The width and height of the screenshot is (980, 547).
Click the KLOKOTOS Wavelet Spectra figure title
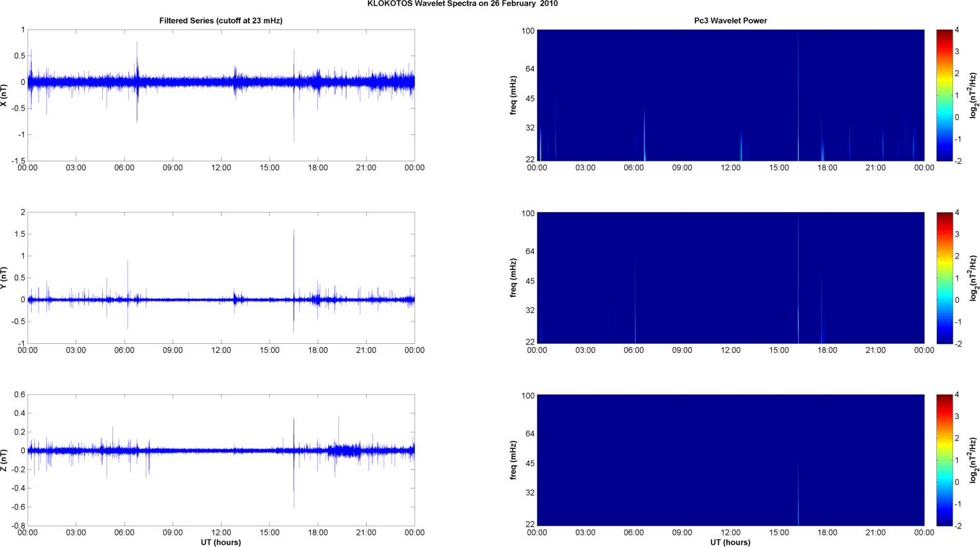click(x=462, y=4)
